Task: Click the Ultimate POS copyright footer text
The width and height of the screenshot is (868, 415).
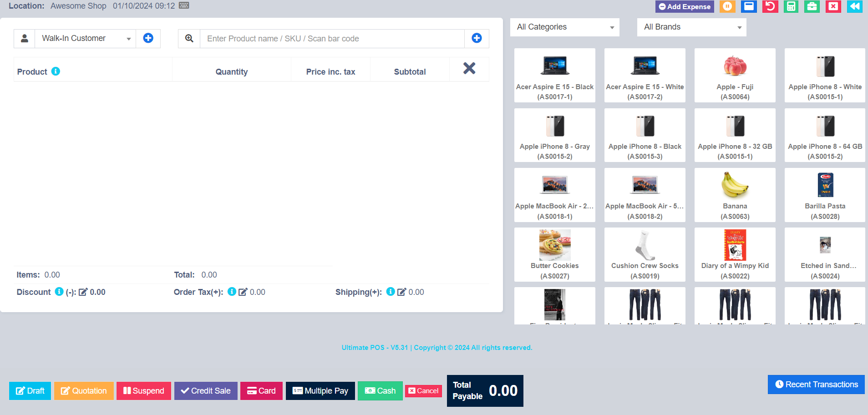Action: click(x=437, y=348)
